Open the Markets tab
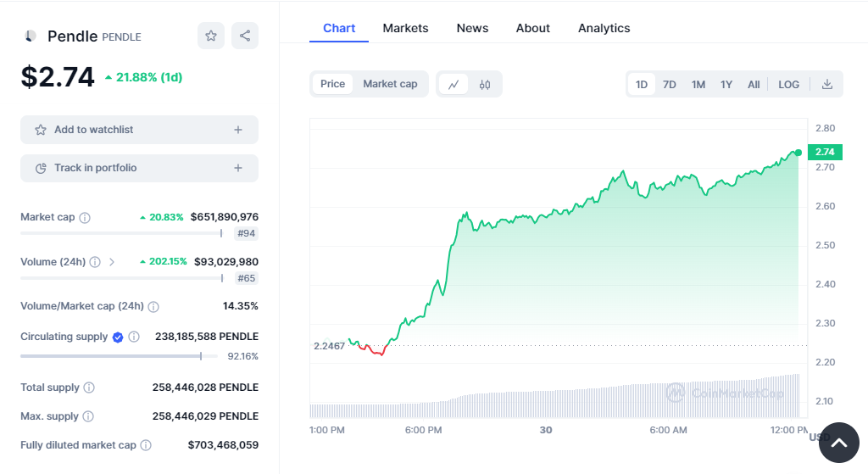Screen dimensions: 868x474 406,28
